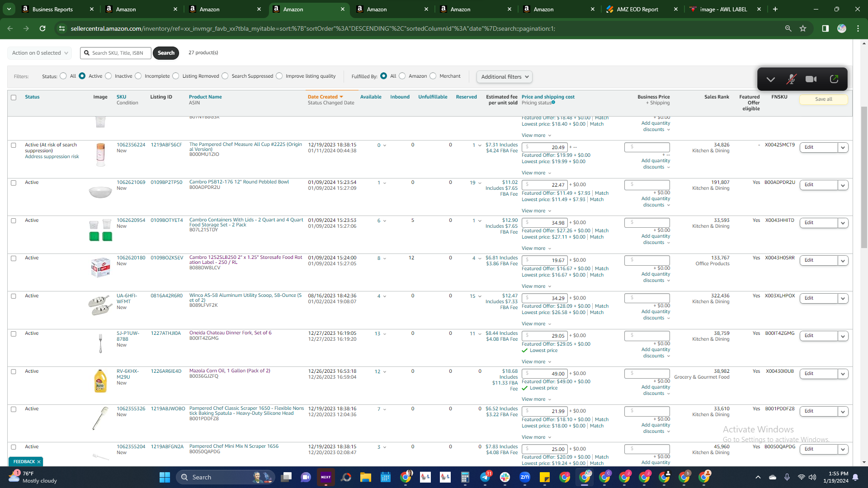Close the Feedback tag
The width and height of the screenshot is (868, 488).
click(39, 462)
